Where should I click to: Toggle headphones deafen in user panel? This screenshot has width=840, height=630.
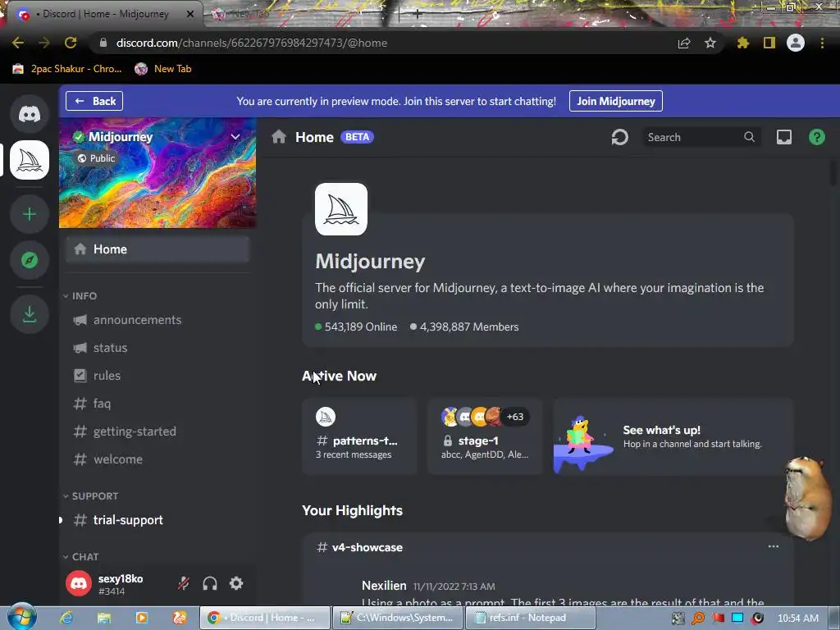tap(210, 583)
